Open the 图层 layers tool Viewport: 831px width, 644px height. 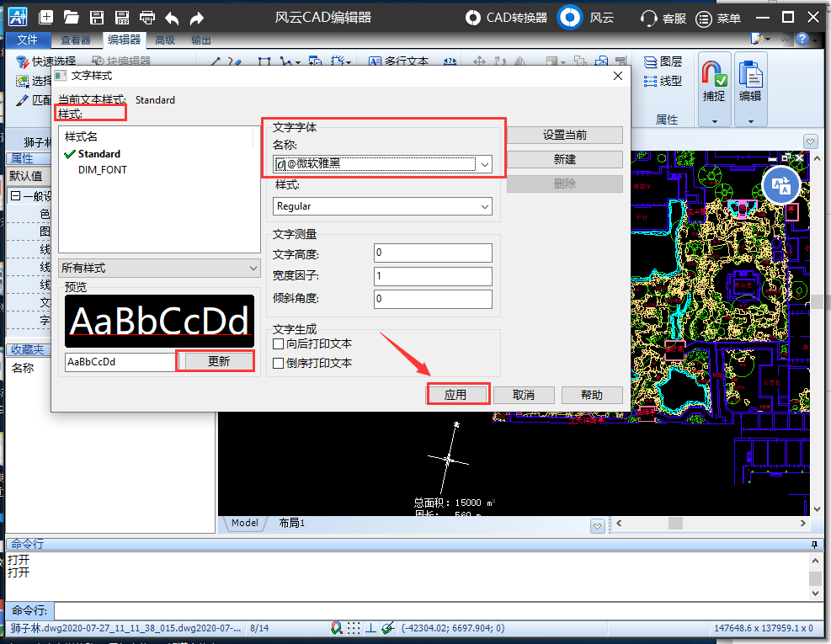(663, 61)
